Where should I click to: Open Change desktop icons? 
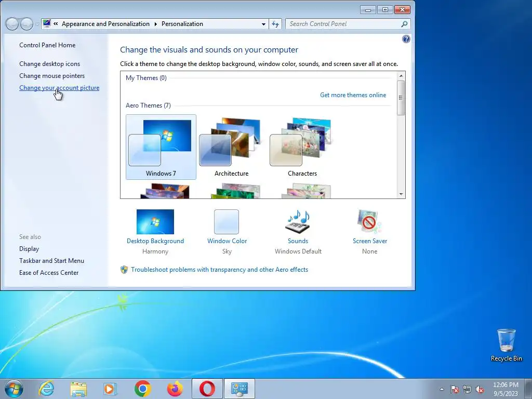pyautogui.click(x=49, y=64)
